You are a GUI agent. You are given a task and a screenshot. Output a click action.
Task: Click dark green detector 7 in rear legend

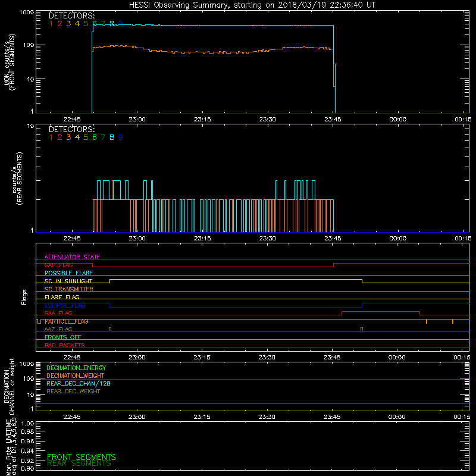pos(103,137)
